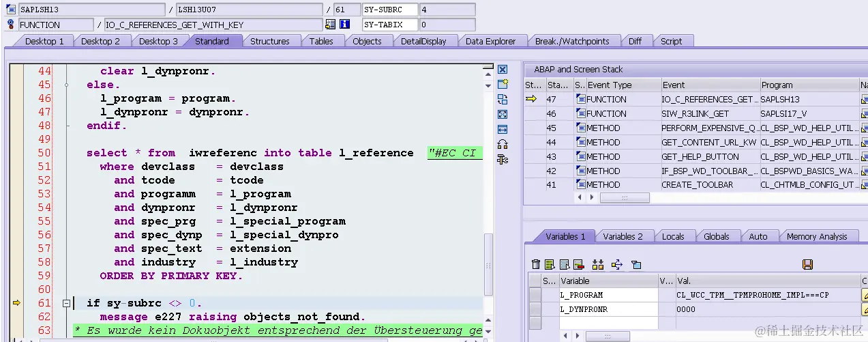The height and width of the screenshot is (342, 868).
Task: Close the source code tool with X icon
Action: coord(503,70)
